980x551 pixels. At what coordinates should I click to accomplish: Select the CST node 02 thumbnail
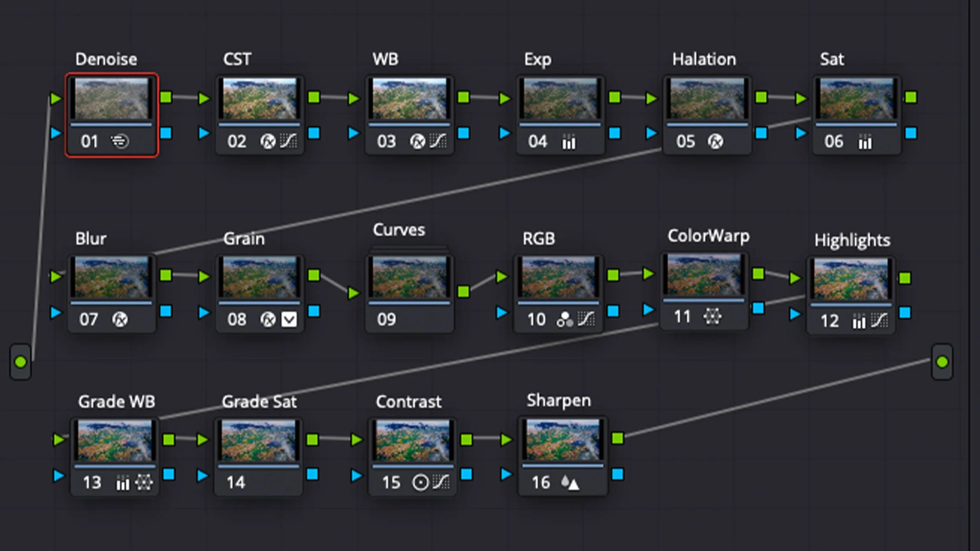260,98
